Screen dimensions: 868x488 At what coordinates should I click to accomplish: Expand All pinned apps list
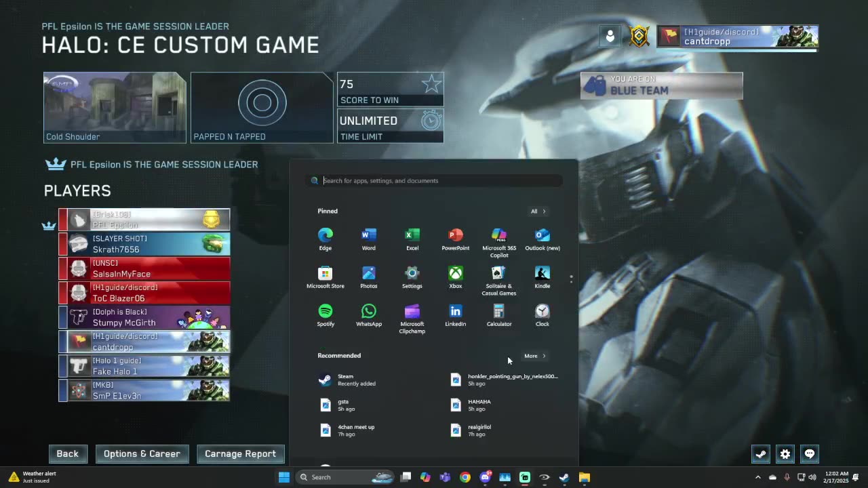[x=538, y=211]
